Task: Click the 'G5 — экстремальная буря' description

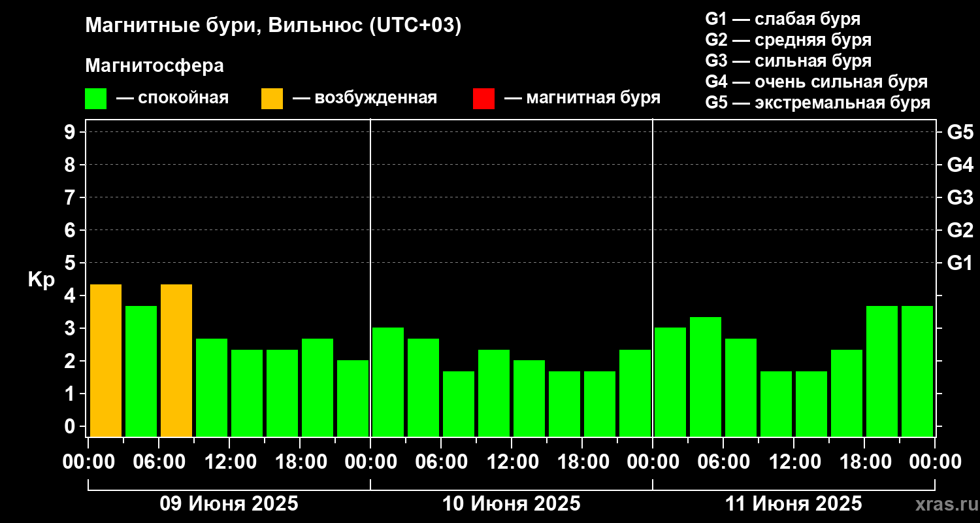Action: (817, 103)
